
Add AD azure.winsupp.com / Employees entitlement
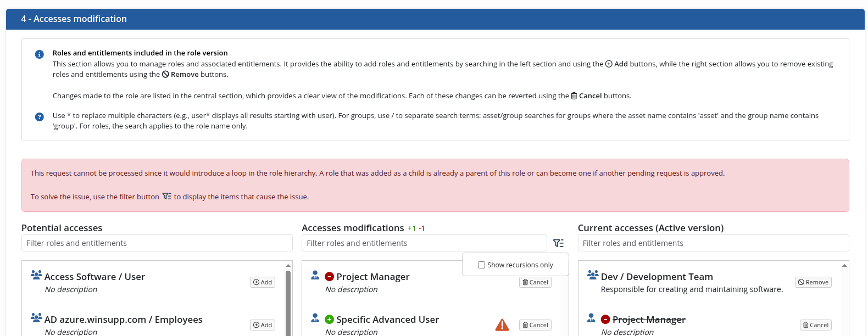263,325
